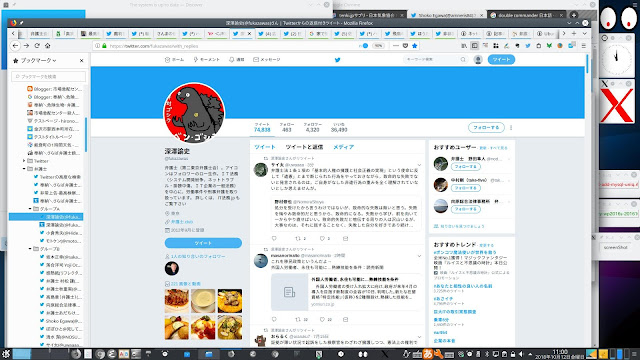Image resolution: width=640 pixels, height=360 pixels.
Task: Click the green padlock in address bar
Action: point(104,46)
